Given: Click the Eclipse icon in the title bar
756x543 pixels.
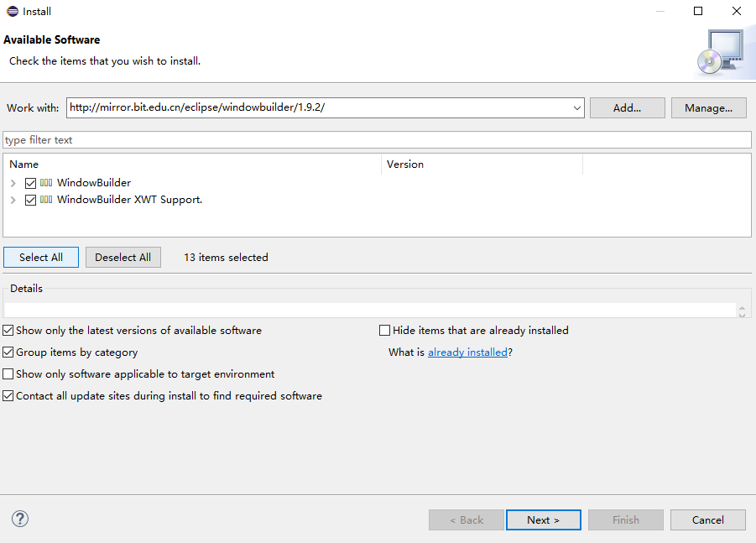Looking at the screenshot, I should coord(13,11).
